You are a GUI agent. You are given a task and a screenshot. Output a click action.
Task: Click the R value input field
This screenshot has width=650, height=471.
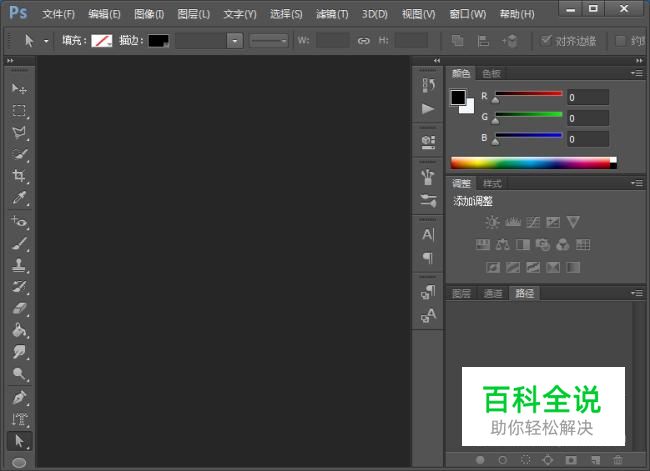click(588, 97)
